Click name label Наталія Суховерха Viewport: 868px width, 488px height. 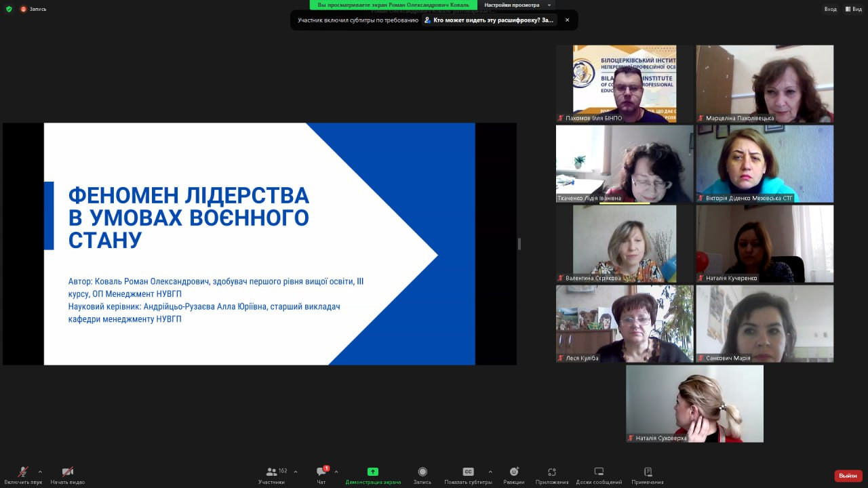tap(661, 438)
